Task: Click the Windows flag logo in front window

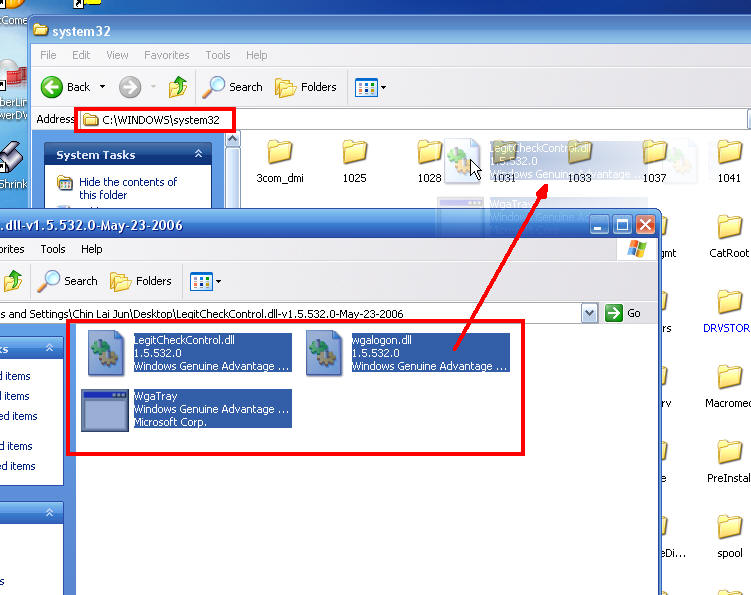Action: (x=637, y=249)
